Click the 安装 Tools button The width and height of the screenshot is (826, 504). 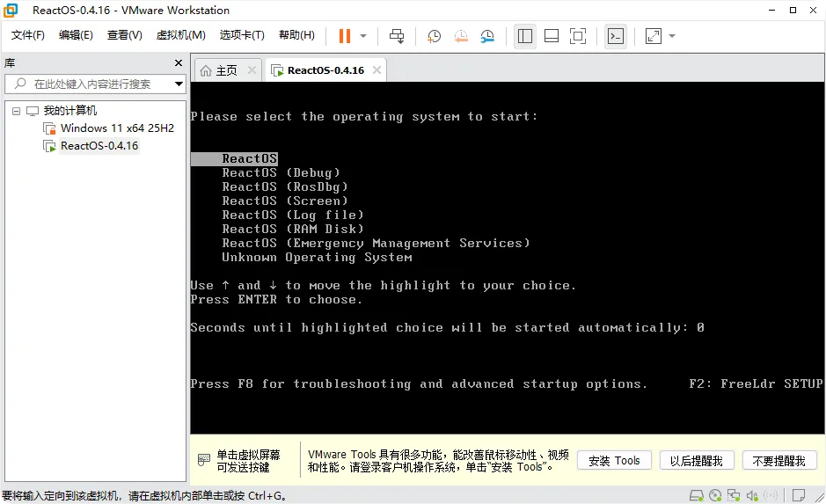point(614,461)
